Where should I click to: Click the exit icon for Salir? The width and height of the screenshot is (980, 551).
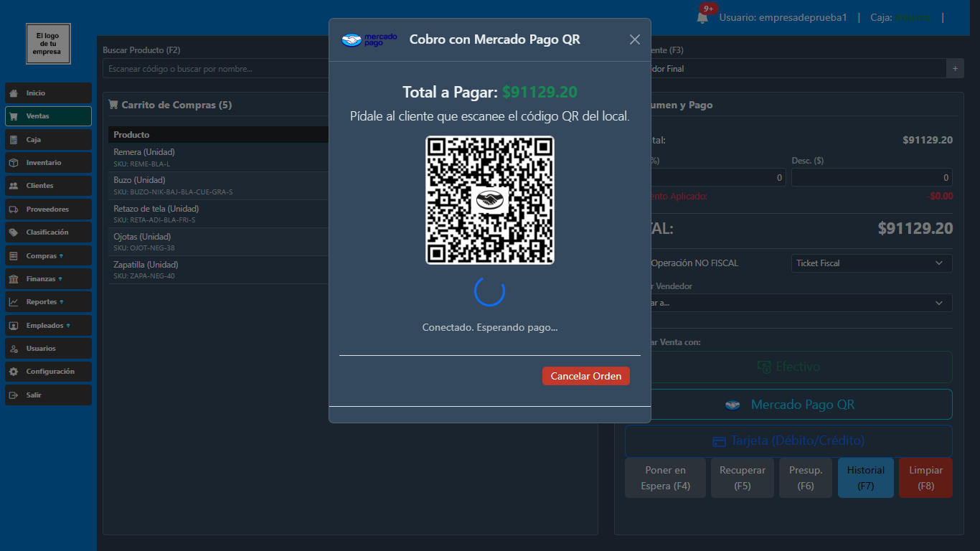tap(14, 395)
